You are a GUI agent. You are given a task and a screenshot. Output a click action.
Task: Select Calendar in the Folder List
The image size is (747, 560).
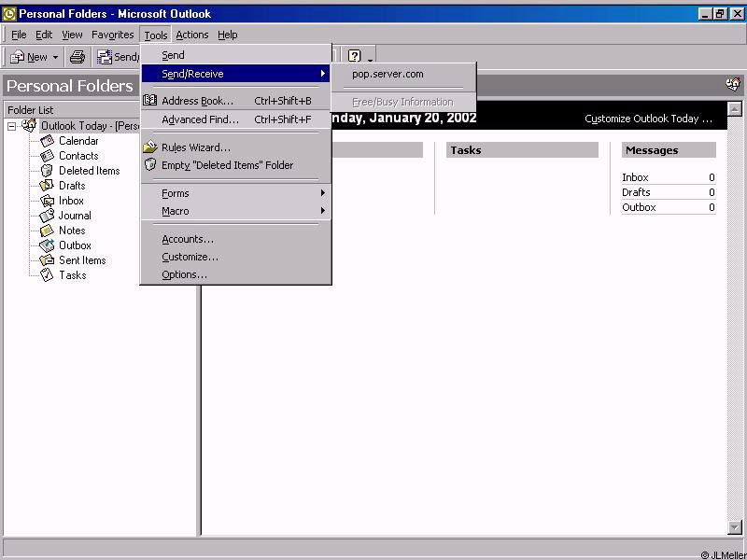(x=78, y=141)
